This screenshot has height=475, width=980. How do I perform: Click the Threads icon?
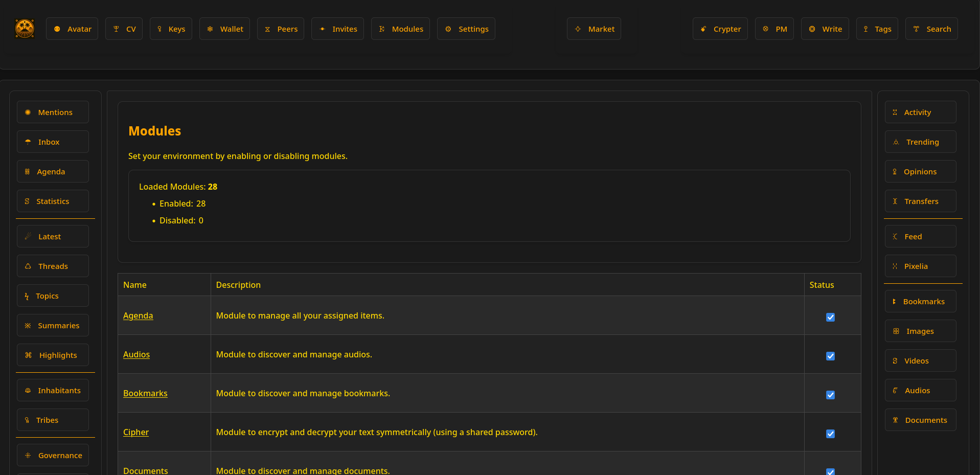click(x=28, y=266)
